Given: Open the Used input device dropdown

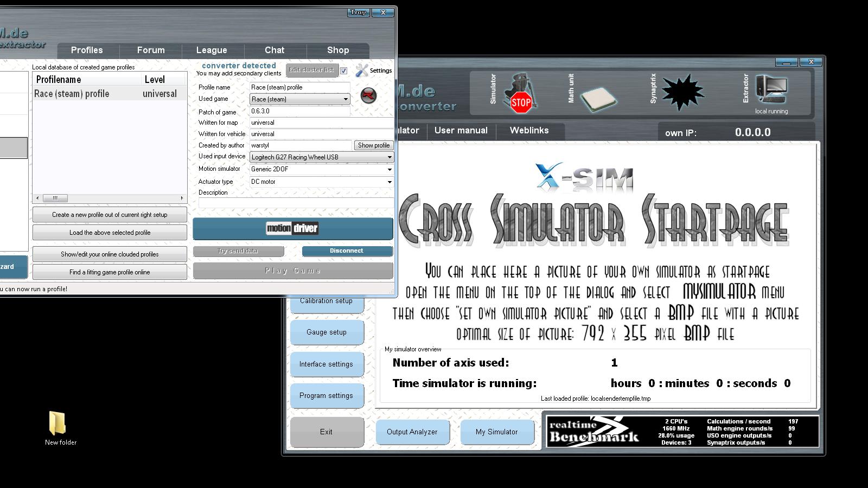Looking at the screenshot, I should click(389, 157).
